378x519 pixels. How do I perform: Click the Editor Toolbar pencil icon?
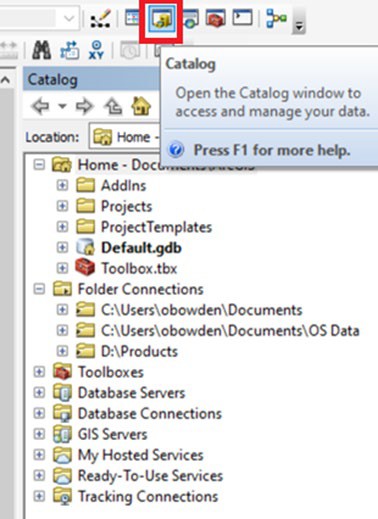(101, 19)
